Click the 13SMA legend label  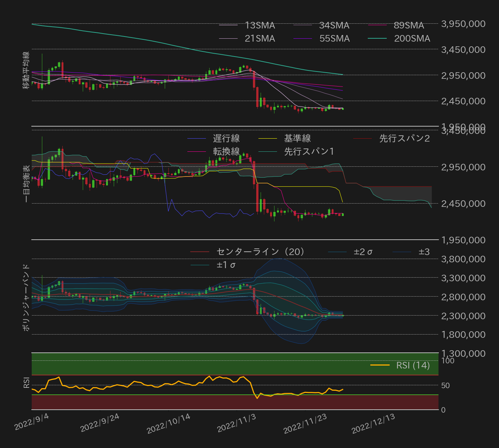tap(260, 26)
